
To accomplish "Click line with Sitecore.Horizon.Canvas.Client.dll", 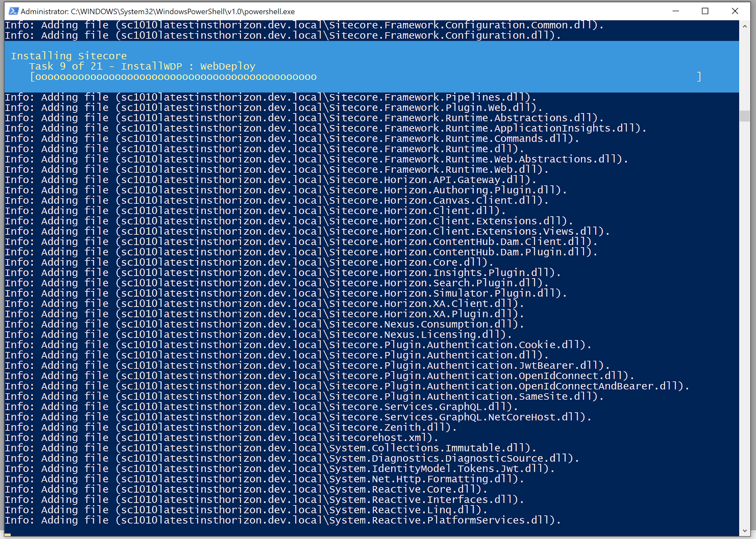I will (276, 201).
